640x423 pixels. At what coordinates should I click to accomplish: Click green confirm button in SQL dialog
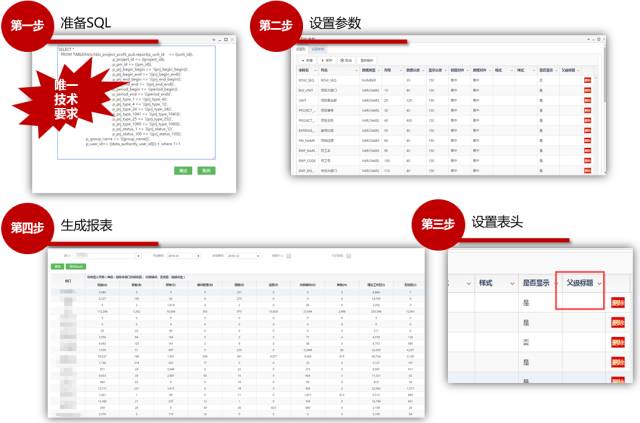[x=184, y=171]
